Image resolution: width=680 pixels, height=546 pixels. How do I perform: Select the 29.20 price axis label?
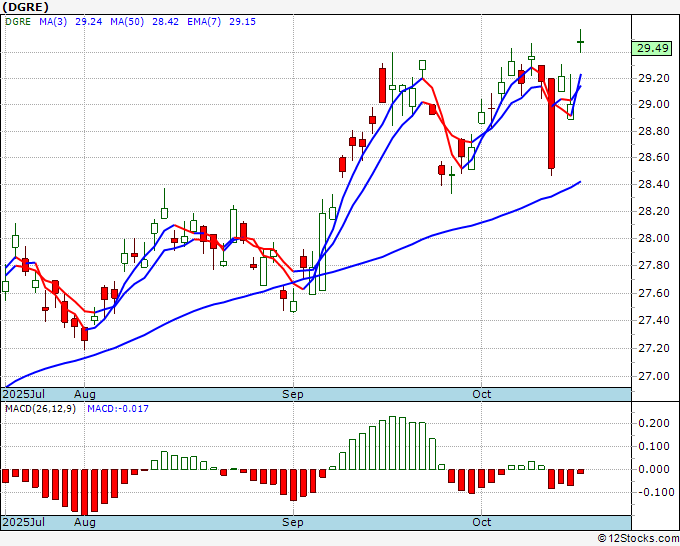pyautogui.click(x=654, y=78)
